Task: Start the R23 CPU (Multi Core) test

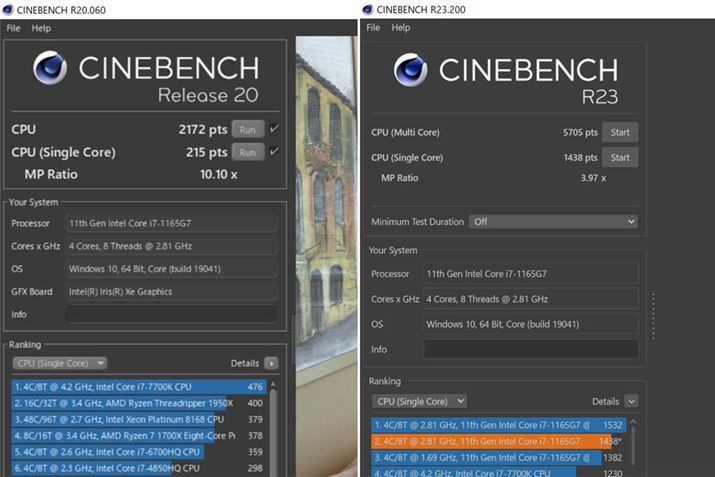Action: pyautogui.click(x=620, y=132)
